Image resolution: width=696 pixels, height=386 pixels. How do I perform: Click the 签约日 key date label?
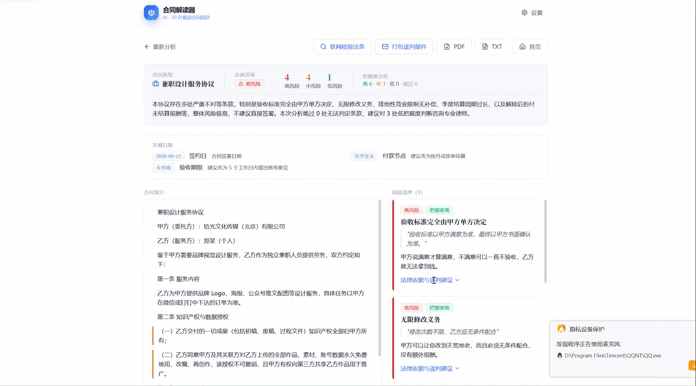tap(198, 156)
